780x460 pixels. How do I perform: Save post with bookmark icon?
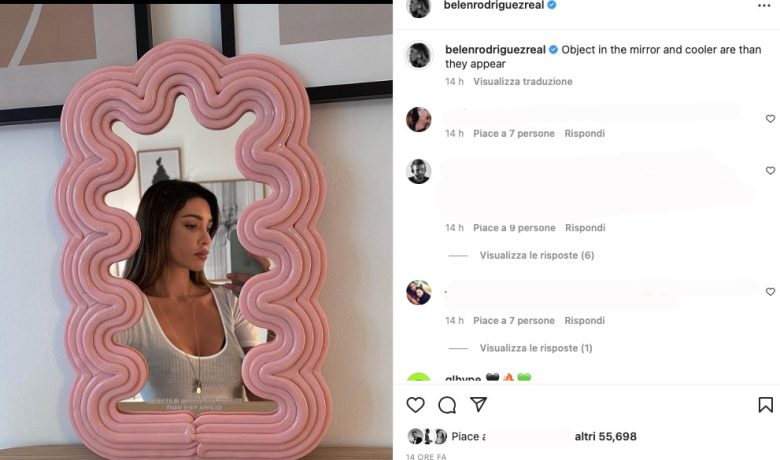click(x=766, y=405)
